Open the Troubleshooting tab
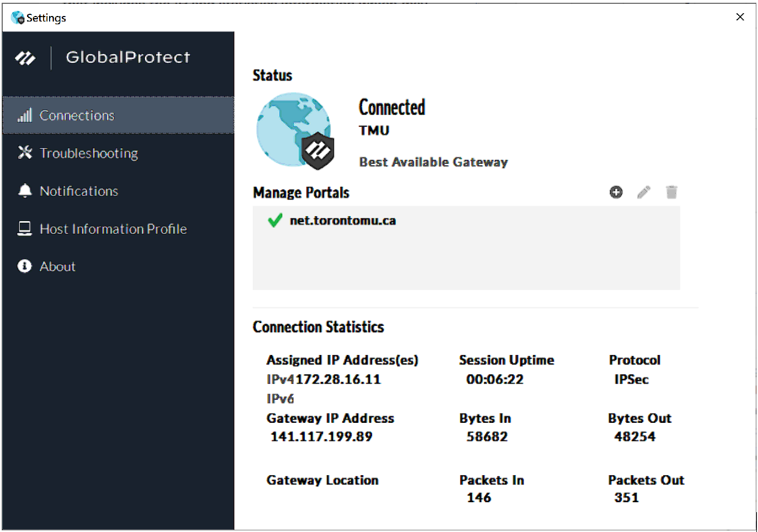Viewport: 758px width, 532px height. click(89, 153)
